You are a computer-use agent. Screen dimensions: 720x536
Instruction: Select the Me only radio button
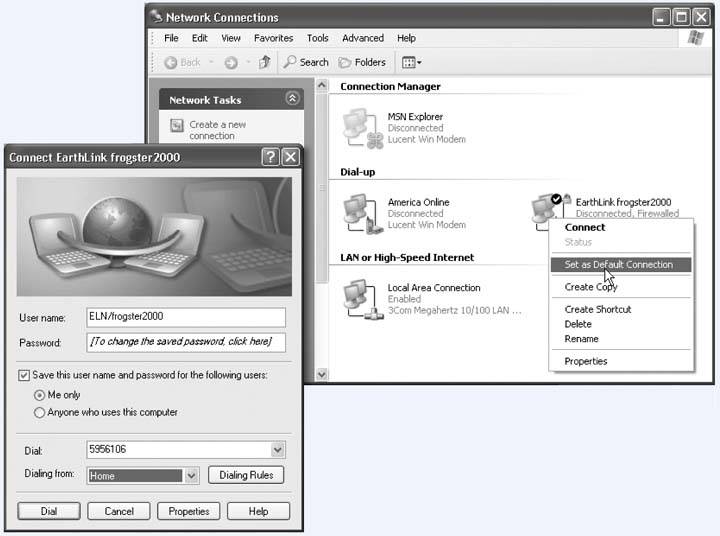(x=40, y=394)
